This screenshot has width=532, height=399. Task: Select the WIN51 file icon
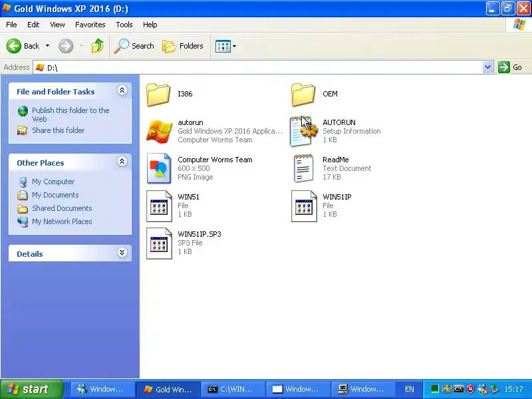(159, 206)
